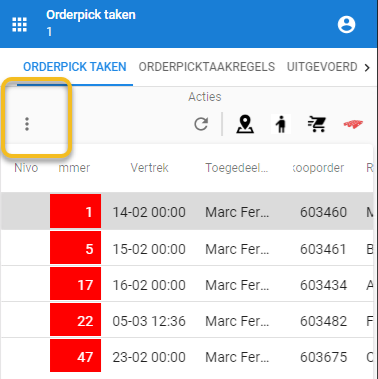
Task: Click the red pallet action icon
Action: pos(353,124)
